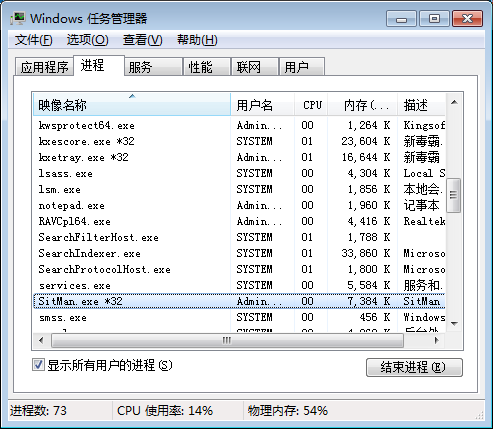The height and width of the screenshot is (429, 493).
Task: Open the 性能 tab
Action: click(207, 67)
